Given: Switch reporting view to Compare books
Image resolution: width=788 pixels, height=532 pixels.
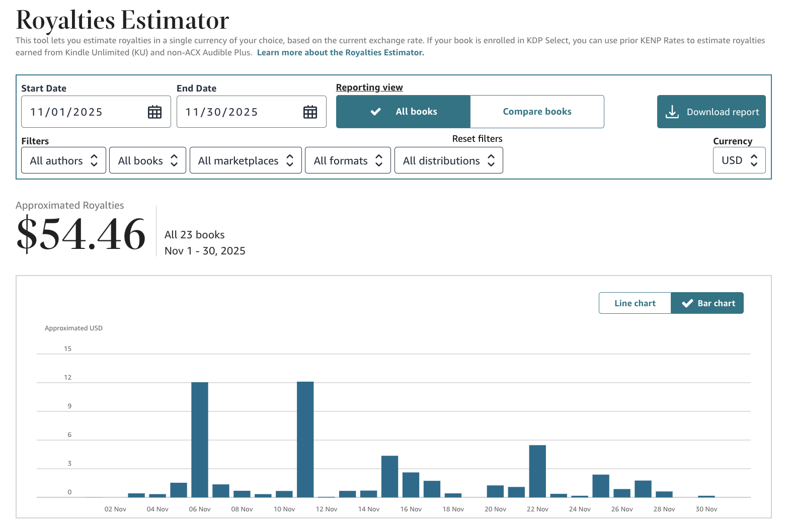Looking at the screenshot, I should [537, 112].
